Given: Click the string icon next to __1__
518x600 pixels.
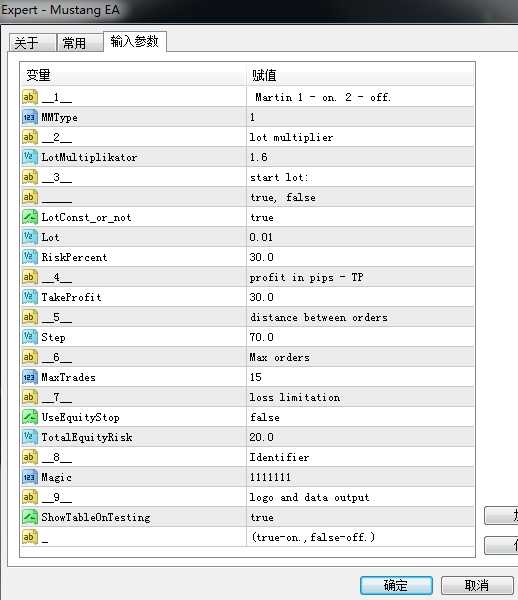Looking at the screenshot, I should click(x=30, y=97).
